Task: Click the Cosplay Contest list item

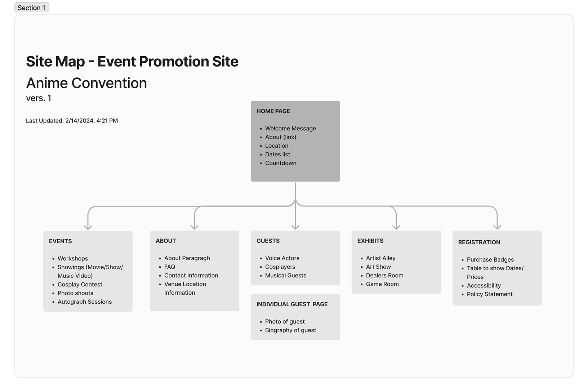Action: pos(80,285)
